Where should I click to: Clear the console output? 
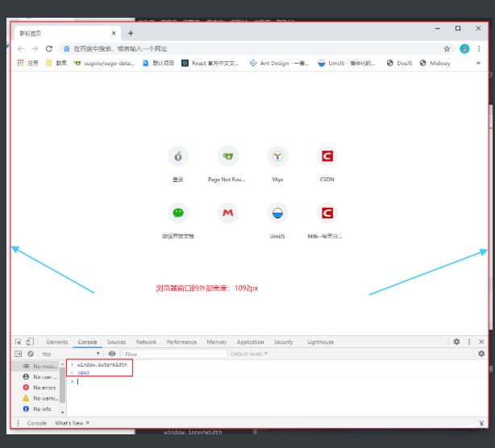[31, 354]
